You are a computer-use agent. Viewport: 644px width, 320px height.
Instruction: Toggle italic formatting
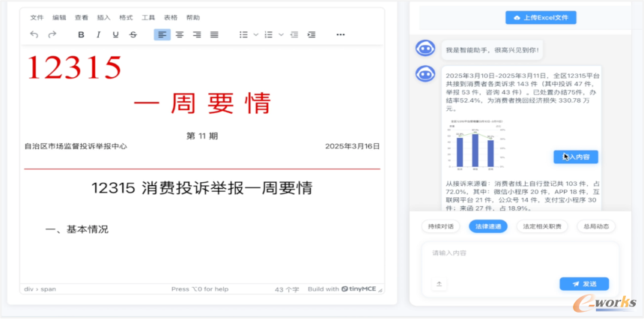click(98, 34)
